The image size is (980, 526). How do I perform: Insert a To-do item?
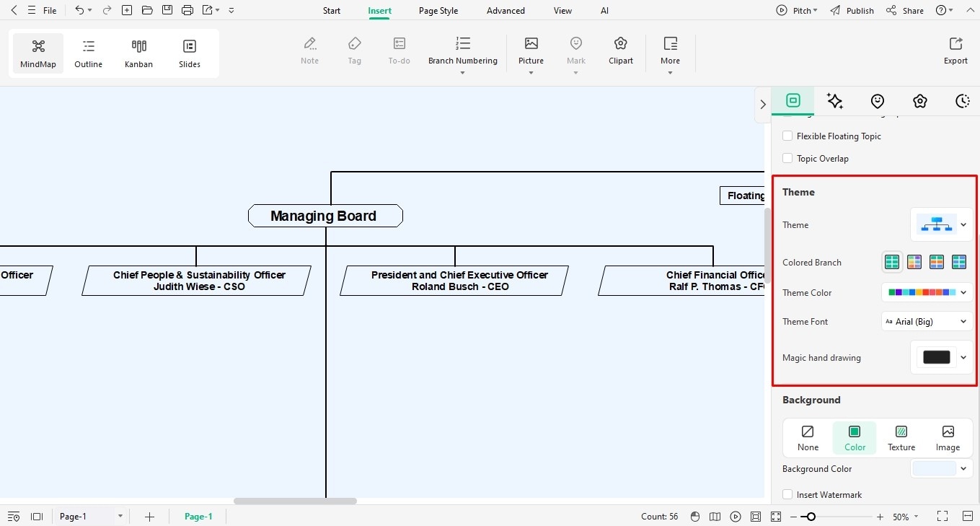[x=399, y=51]
